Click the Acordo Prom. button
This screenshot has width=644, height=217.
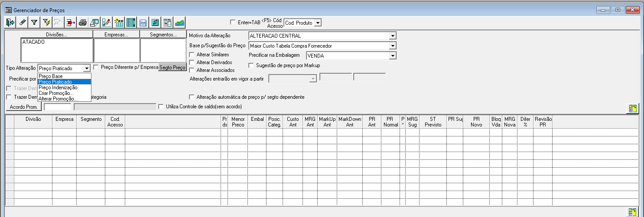(25, 107)
